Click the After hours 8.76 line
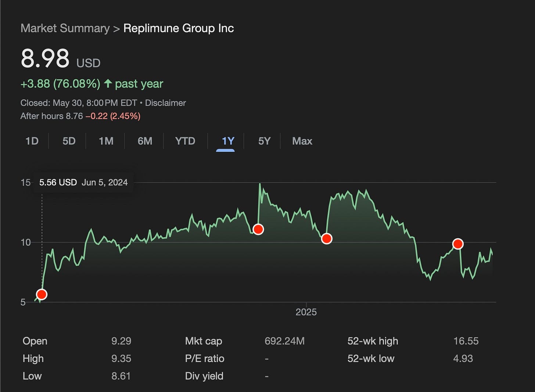The height and width of the screenshot is (392, 535). [80, 116]
